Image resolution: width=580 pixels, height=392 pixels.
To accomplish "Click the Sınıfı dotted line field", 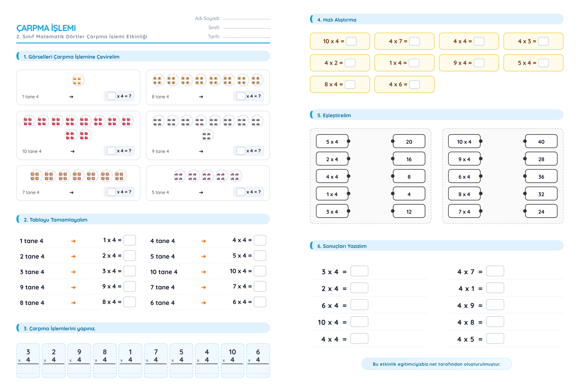I will pos(247,28).
